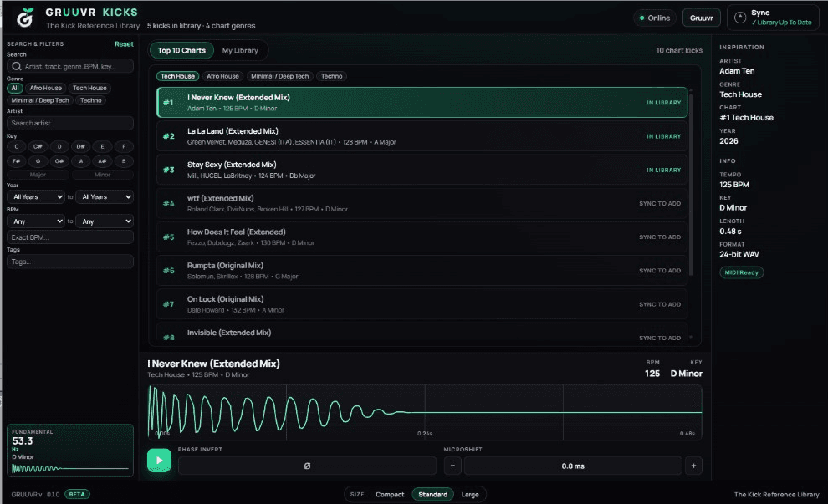Viewport: 828px width, 504px height.
Task: Toggle Techno filter in sidebar
Action: pos(91,100)
